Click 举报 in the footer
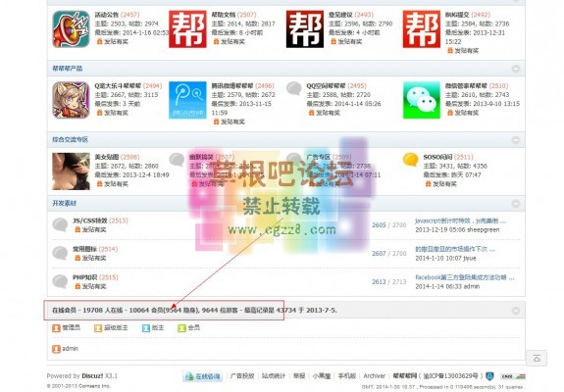This screenshot has width=564, height=392. pyautogui.click(x=299, y=376)
